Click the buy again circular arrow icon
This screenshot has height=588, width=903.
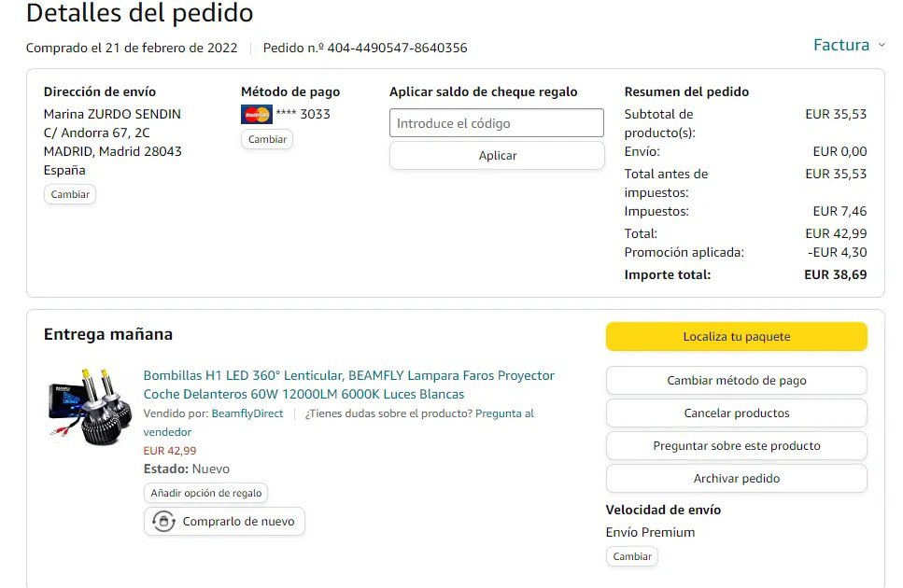tap(163, 522)
